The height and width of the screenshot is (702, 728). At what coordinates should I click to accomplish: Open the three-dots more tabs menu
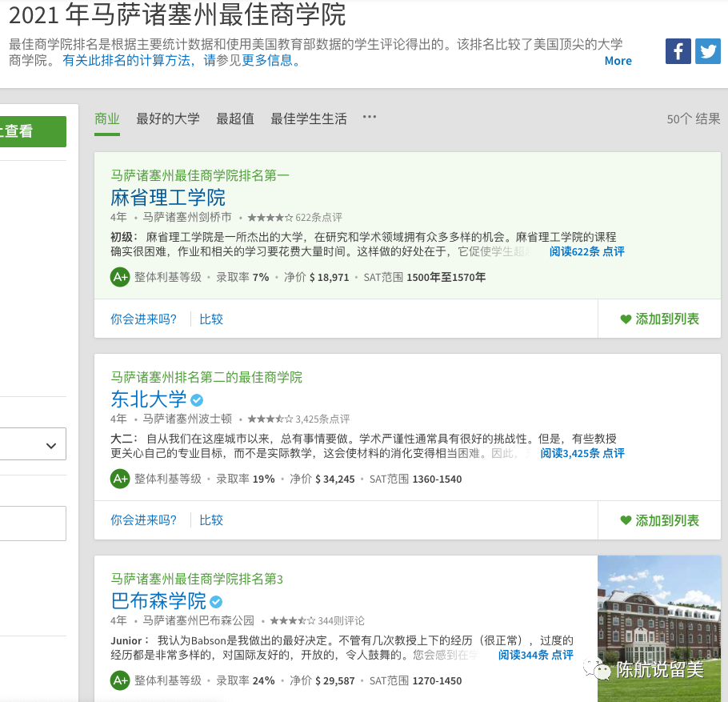click(370, 117)
